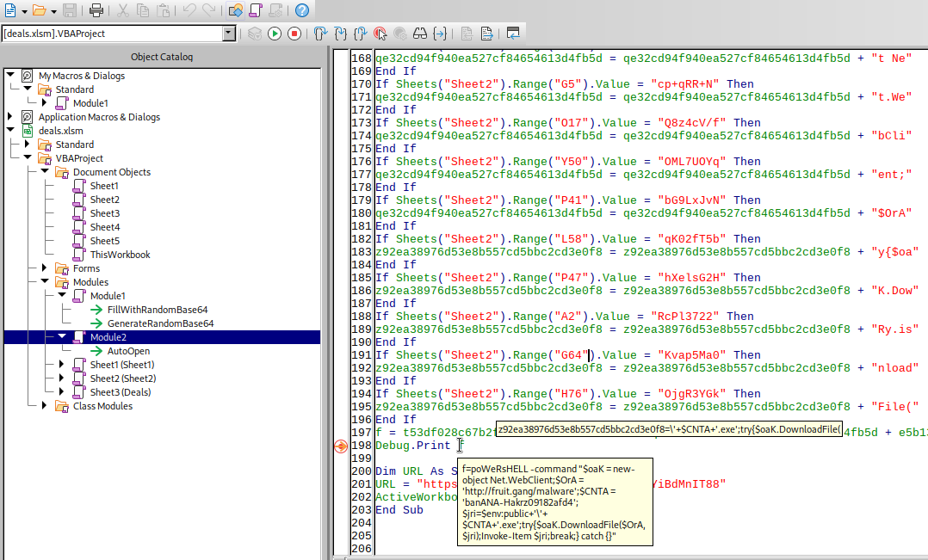Click the Find Parenthesis icon

pos(440,34)
